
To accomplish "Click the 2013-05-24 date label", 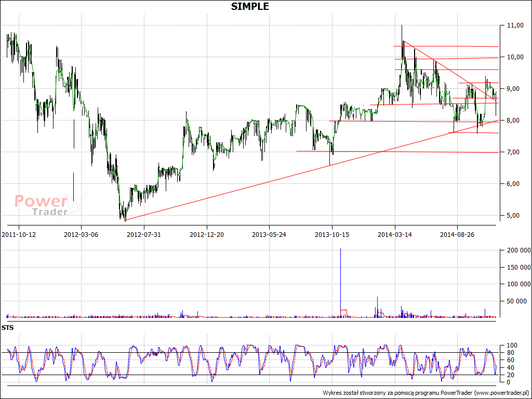I will 270,234.
